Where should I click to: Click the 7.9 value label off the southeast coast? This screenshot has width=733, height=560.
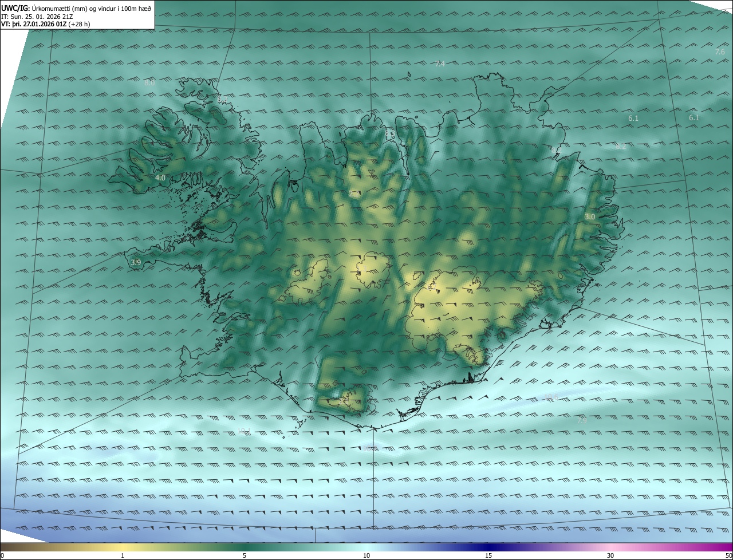click(582, 420)
